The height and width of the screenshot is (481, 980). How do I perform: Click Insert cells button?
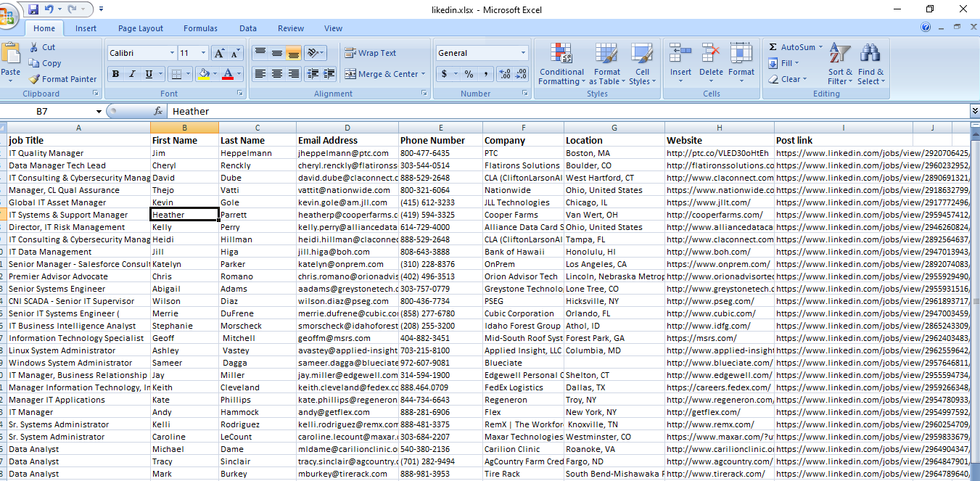[x=680, y=64]
